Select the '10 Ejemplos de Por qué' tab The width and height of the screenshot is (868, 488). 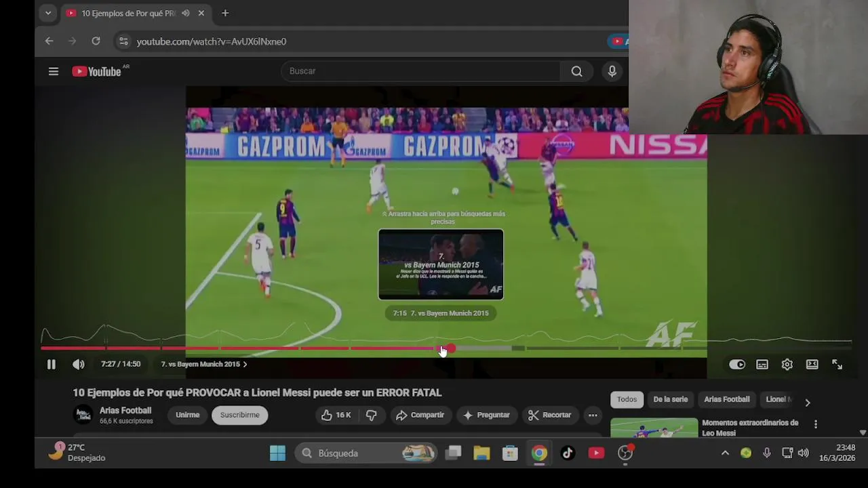tap(128, 13)
